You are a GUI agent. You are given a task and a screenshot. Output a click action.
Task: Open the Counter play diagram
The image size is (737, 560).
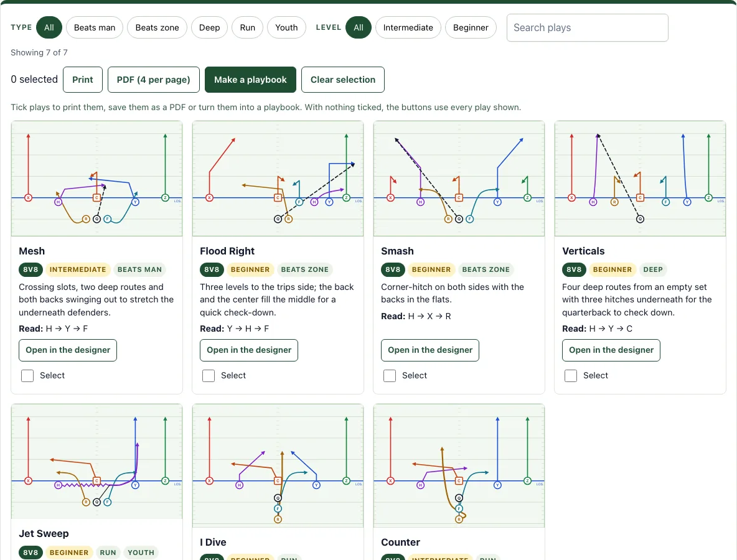click(x=459, y=465)
